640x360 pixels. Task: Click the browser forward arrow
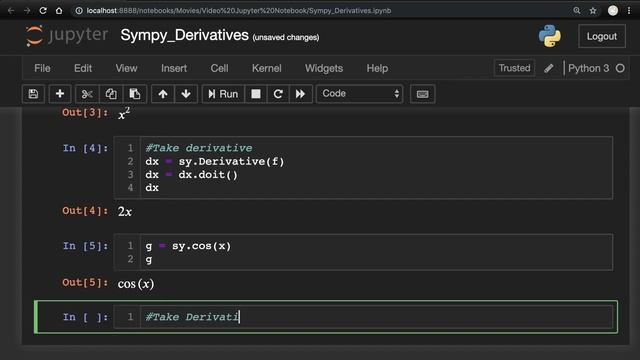pos(27,11)
